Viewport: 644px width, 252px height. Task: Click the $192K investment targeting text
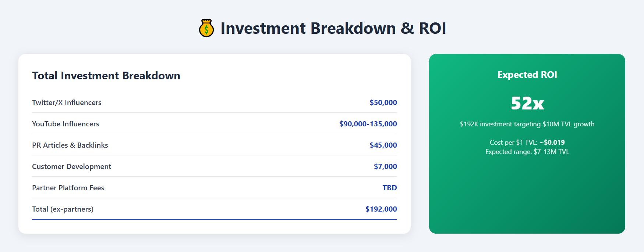[527, 124]
